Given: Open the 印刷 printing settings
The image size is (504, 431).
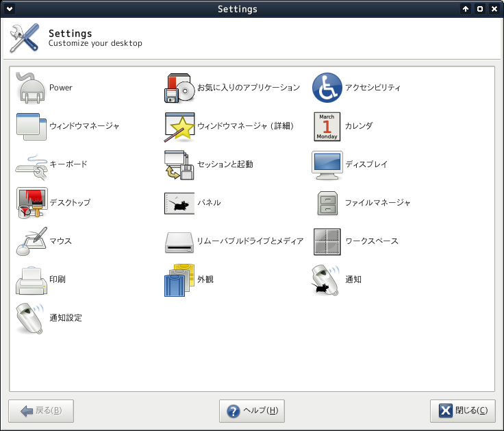Looking at the screenshot, I should 31,280.
